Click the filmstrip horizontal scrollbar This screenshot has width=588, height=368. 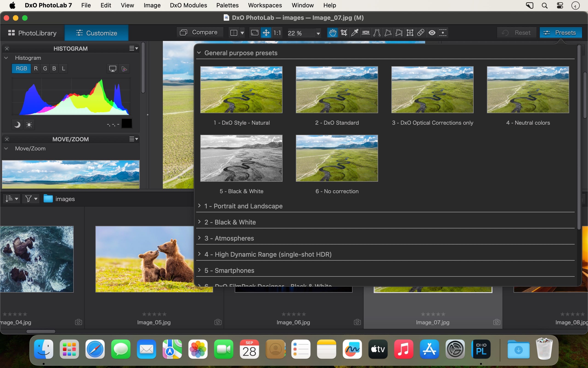click(41, 331)
